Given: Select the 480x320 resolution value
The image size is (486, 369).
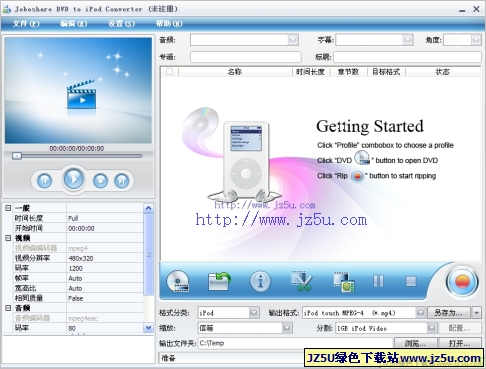Looking at the screenshot, I should tap(105, 258).
